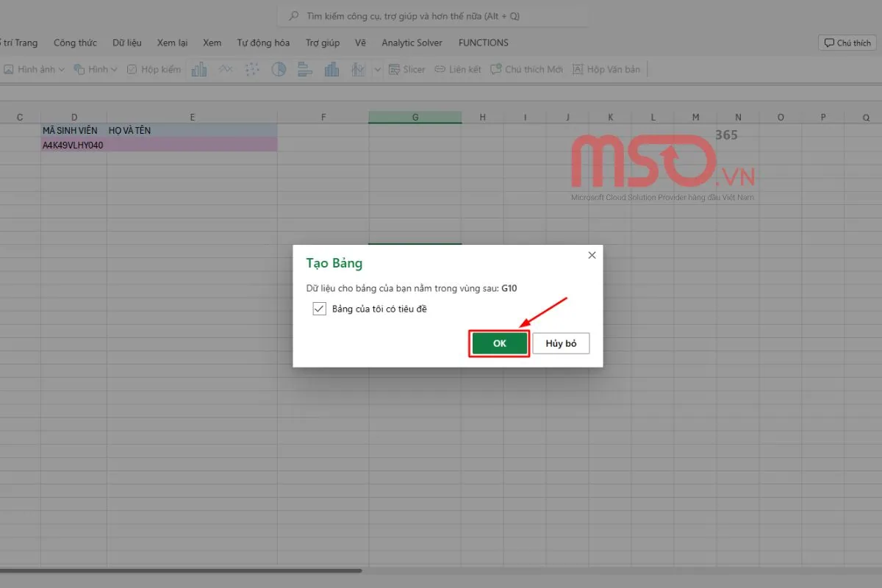Switch to the Dữ liệu tab

tap(127, 43)
